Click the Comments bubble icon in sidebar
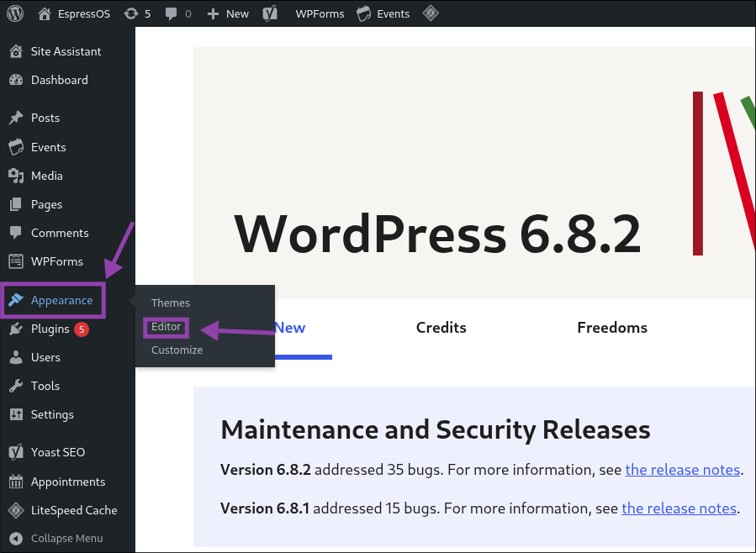 (16, 233)
